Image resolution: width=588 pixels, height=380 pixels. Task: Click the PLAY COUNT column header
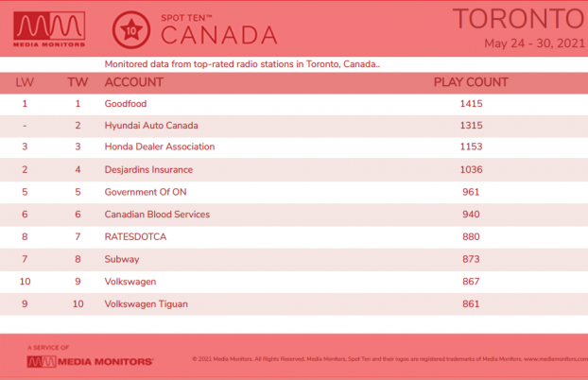click(x=471, y=82)
